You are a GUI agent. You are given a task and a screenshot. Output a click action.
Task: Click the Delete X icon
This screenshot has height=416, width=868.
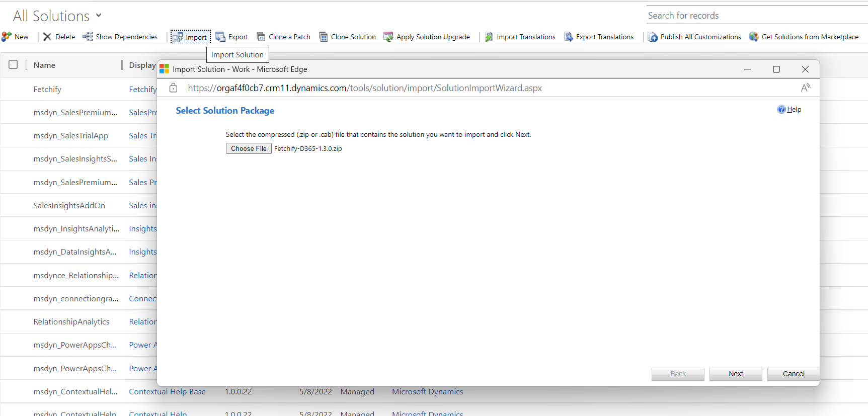point(47,37)
